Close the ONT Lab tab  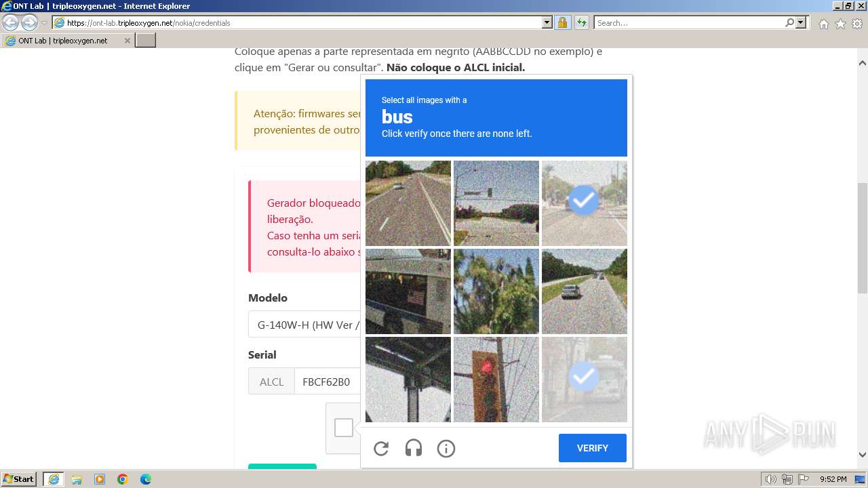point(127,41)
